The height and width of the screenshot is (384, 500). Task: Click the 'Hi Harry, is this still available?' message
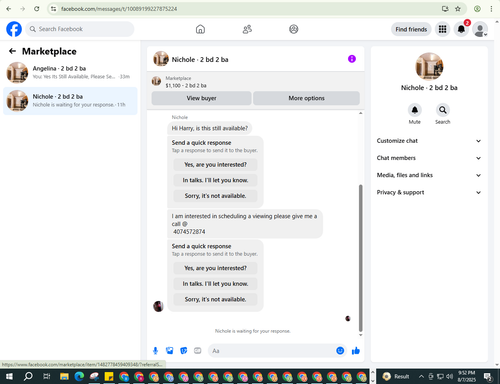(210, 128)
